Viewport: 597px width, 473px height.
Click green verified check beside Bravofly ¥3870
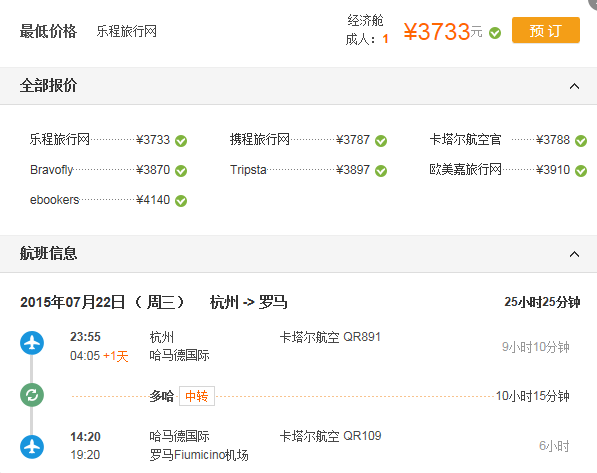click(x=181, y=171)
